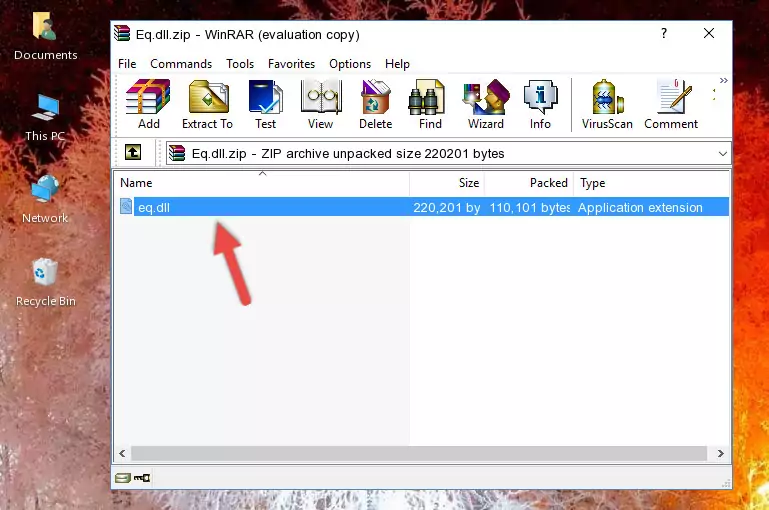Click the 110,101 bytes packed value
The height and width of the screenshot is (510, 769).
pyautogui.click(x=530, y=207)
